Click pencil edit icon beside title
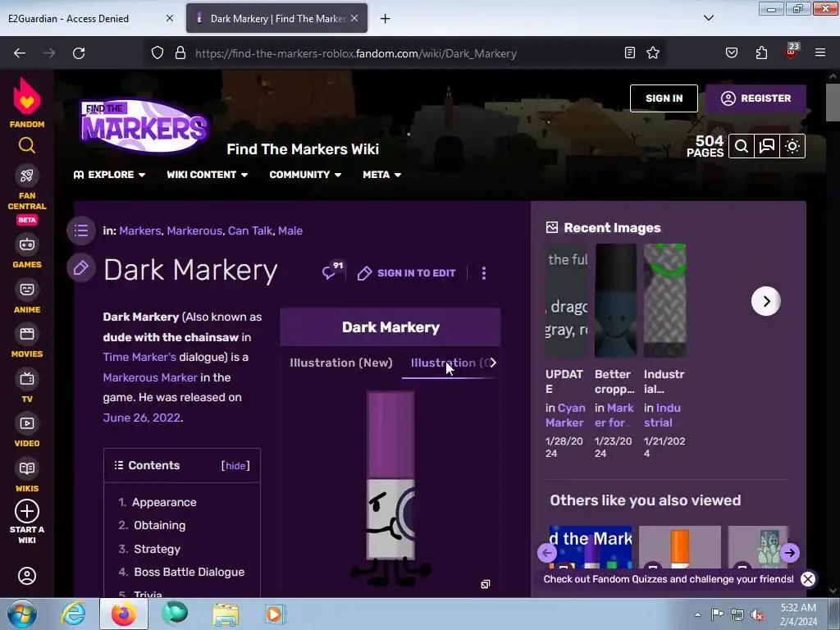The width and height of the screenshot is (840, 630). (81, 267)
